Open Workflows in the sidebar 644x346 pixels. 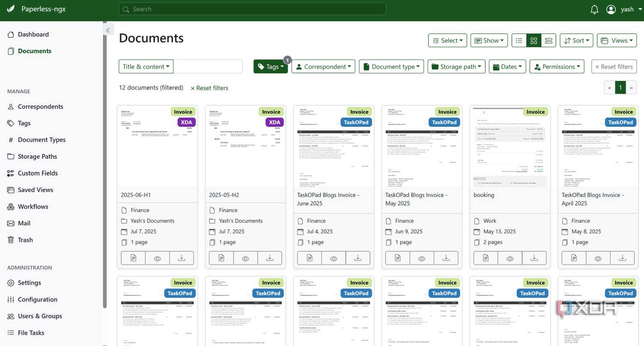[33, 207]
